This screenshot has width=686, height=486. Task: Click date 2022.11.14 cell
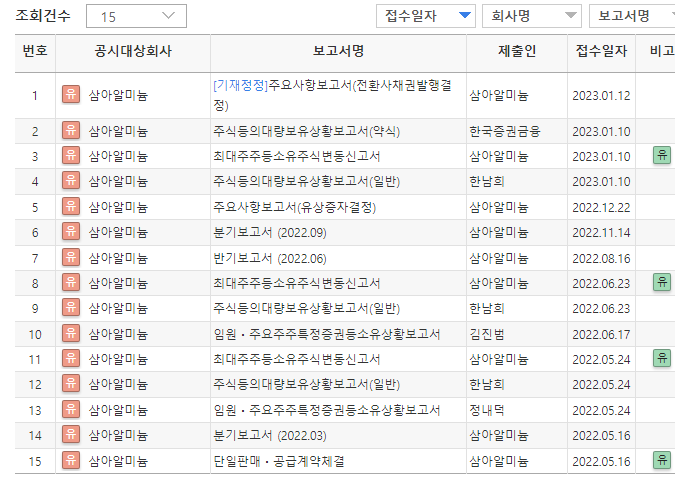pos(601,232)
